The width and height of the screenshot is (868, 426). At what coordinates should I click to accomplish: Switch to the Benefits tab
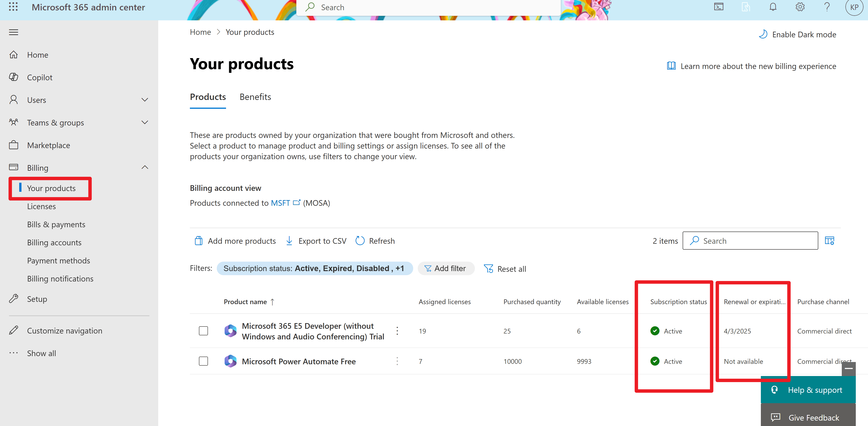[255, 97]
